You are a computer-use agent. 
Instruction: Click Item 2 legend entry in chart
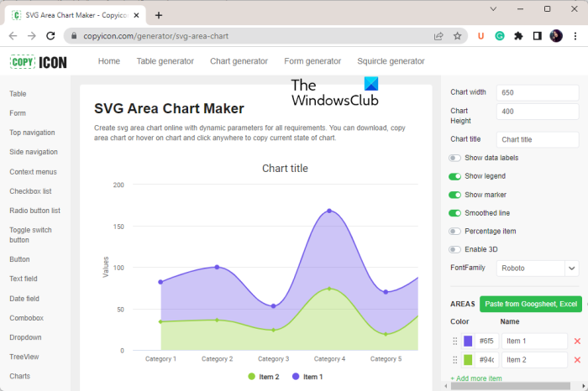click(264, 377)
